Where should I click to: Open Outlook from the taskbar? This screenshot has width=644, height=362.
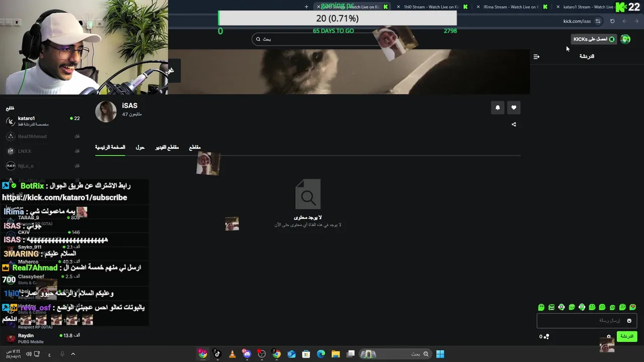click(x=291, y=354)
